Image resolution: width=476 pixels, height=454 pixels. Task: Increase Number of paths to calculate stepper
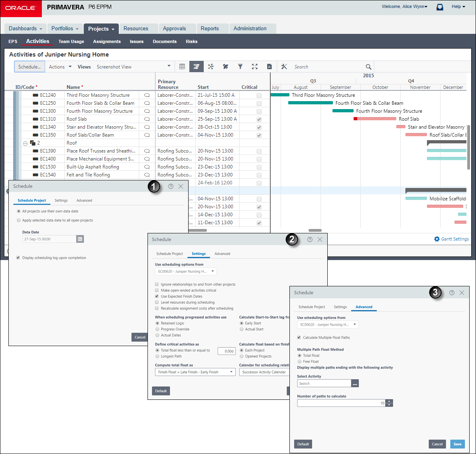click(x=389, y=401)
